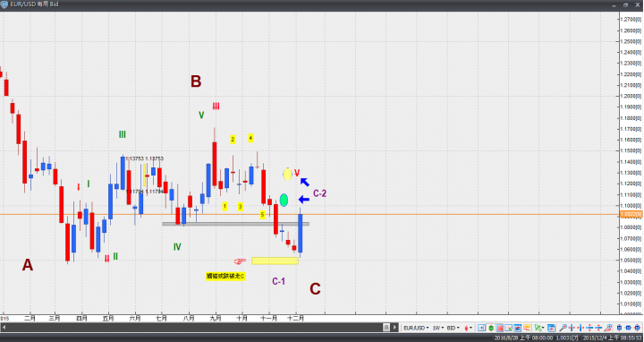Click the yellow label 4
Viewport: 644px width, 342px height.
250,138
